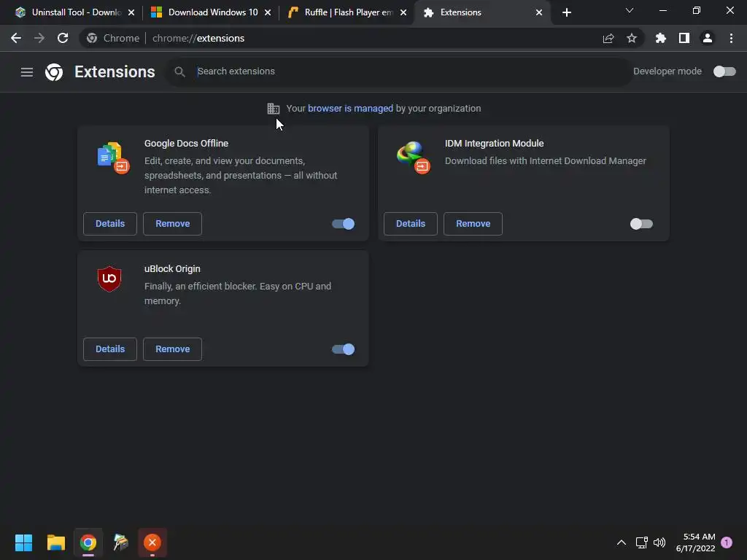Open Chrome's three-dot customize menu
Screen dimensions: 747x560
731,38
